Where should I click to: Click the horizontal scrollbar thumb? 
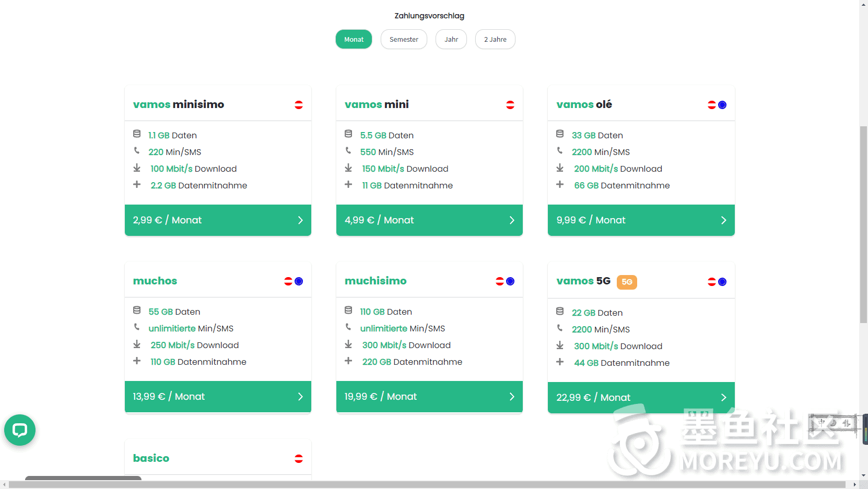coord(427,485)
